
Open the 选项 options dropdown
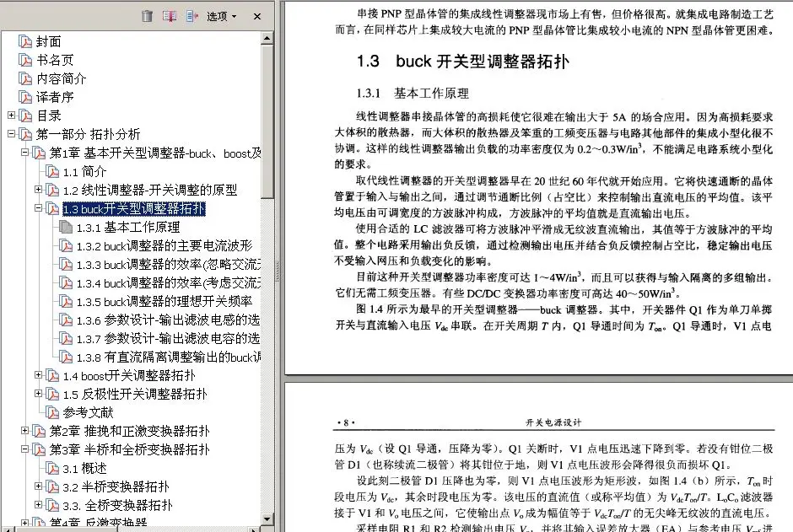pos(221,16)
